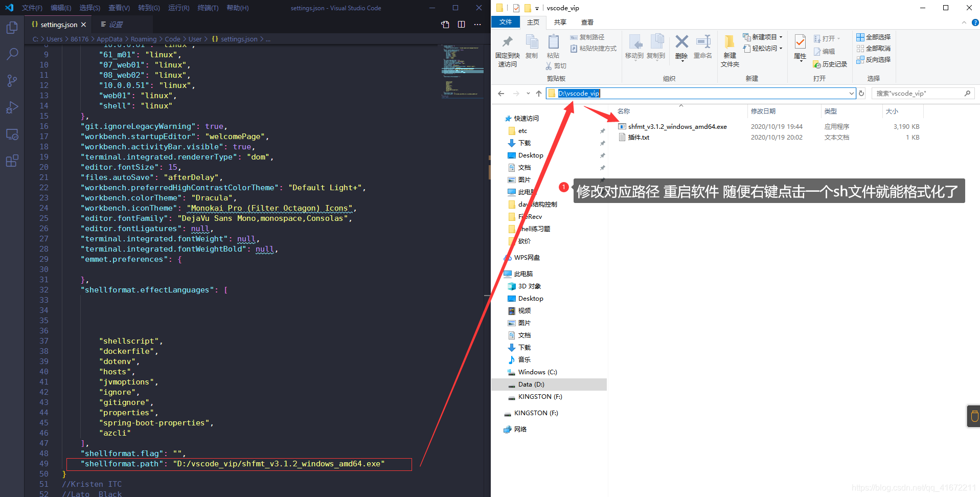This screenshot has height=497, width=980.
Task: Close the settings.json editor tab
Action: 84,25
